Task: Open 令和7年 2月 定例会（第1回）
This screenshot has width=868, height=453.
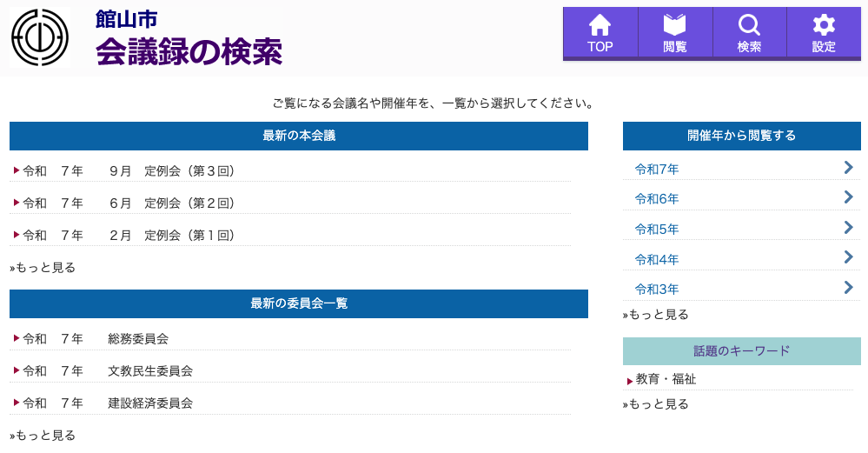Action: pos(129,236)
